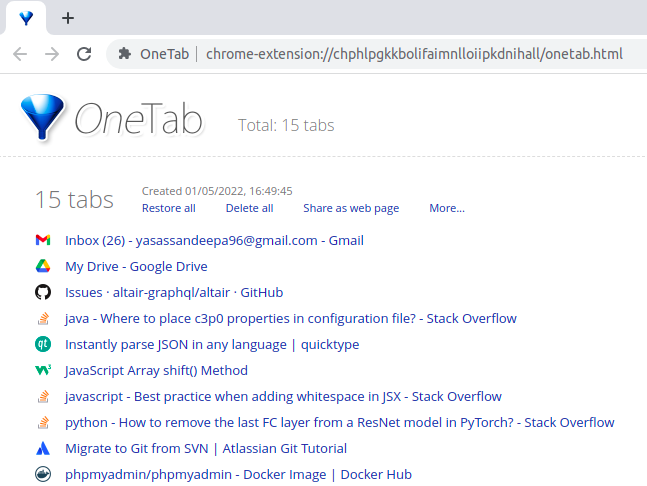Click Stack Overflow icon beside JSX whitespace entry
The image size is (647, 486).
click(x=43, y=396)
